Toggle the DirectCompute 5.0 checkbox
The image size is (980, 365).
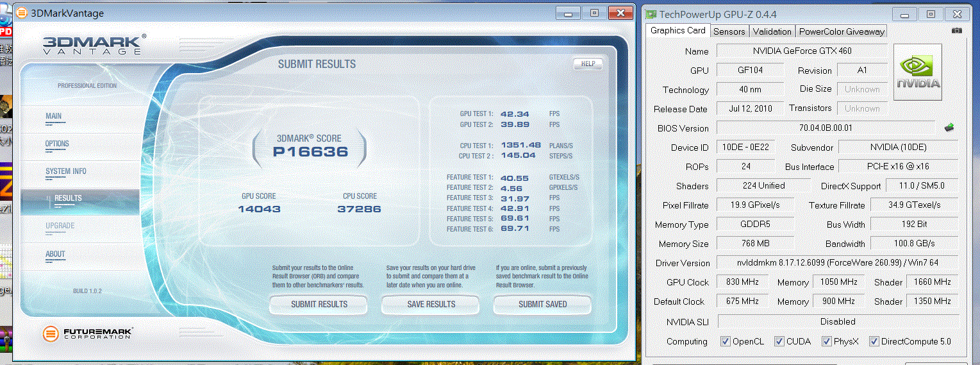pos(874,341)
